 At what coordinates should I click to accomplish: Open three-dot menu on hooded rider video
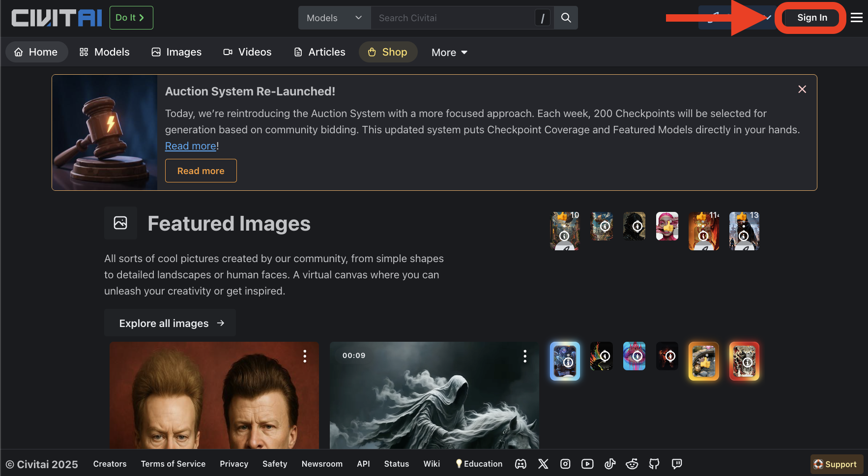(525, 356)
